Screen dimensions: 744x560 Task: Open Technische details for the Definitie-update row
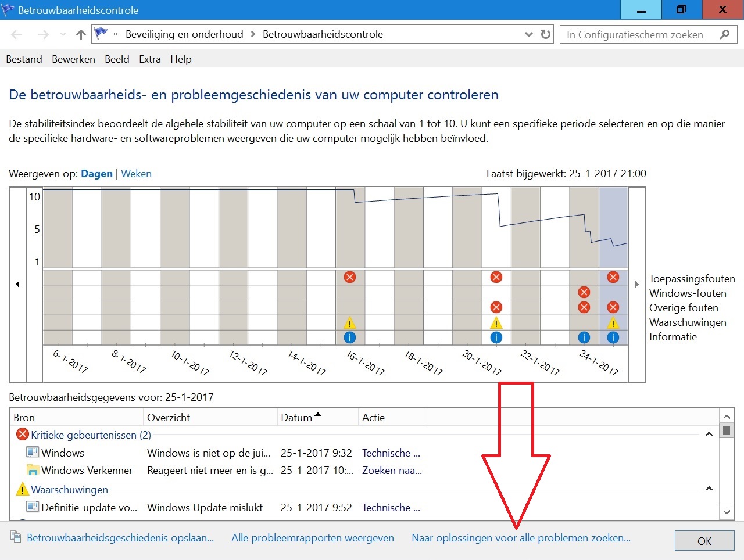[391, 507]
